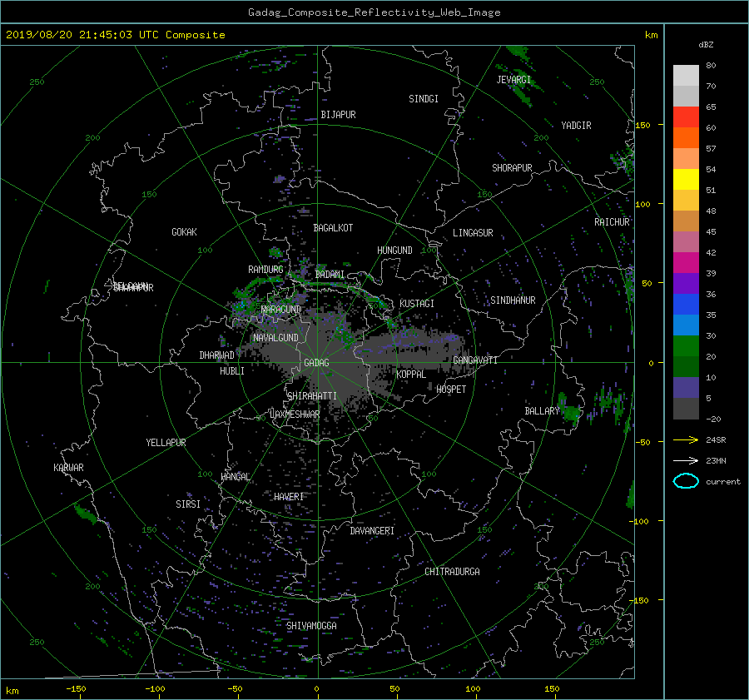
Task: Pick the magenta swatch between 42 and 39 dBZ
Action: pos(686,262)
